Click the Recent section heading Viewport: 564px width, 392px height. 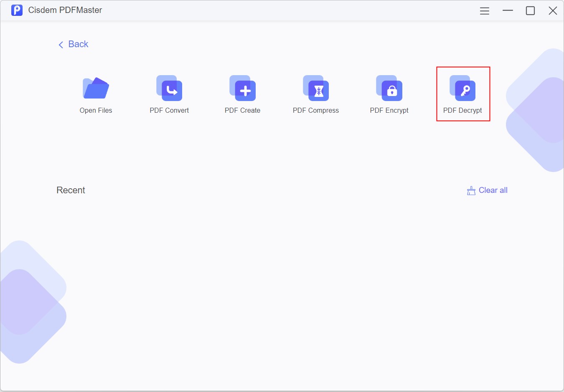(x=71, y=190)
